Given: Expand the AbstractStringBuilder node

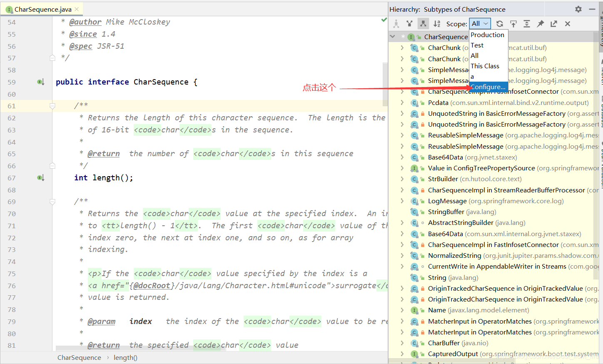Looking at the screenshot, I should click(402, 223).
